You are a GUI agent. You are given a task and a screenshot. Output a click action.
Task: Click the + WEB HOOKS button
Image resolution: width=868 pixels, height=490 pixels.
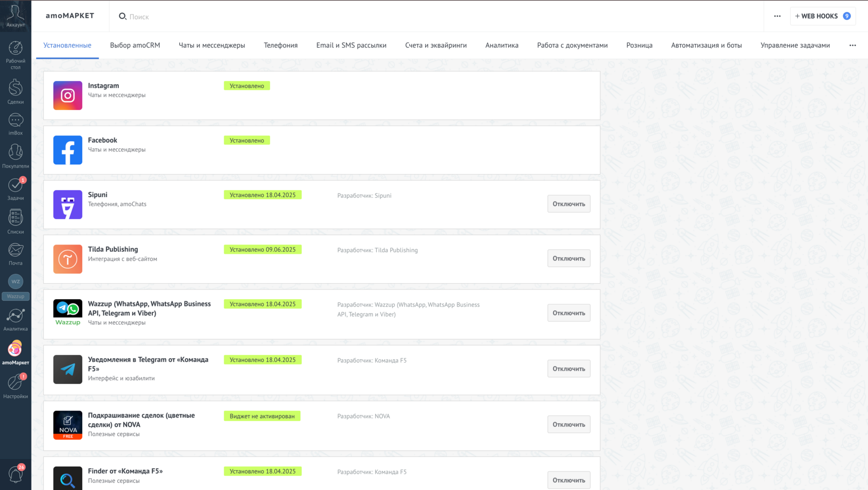pyautogui.click(x=823, y=16)
